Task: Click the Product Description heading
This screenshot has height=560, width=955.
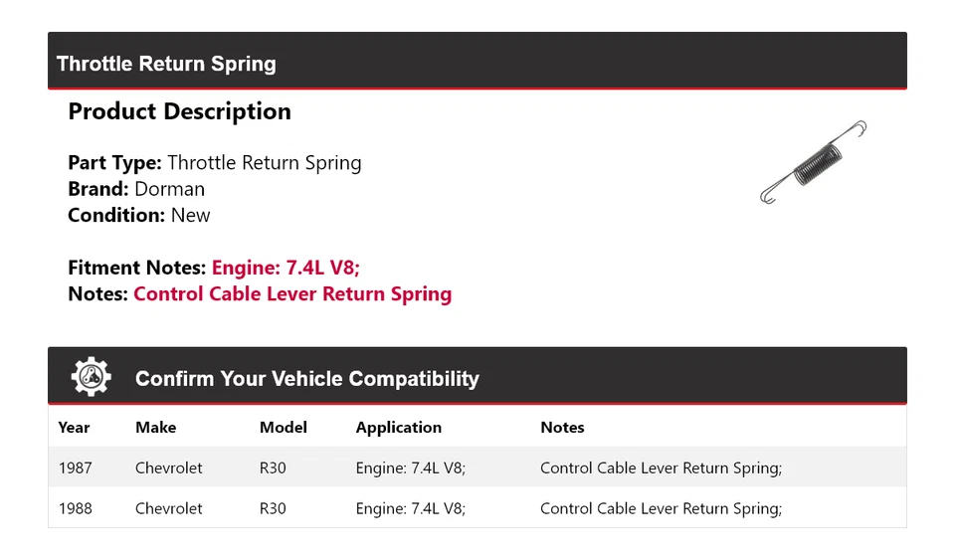Action: coord(179,111)
